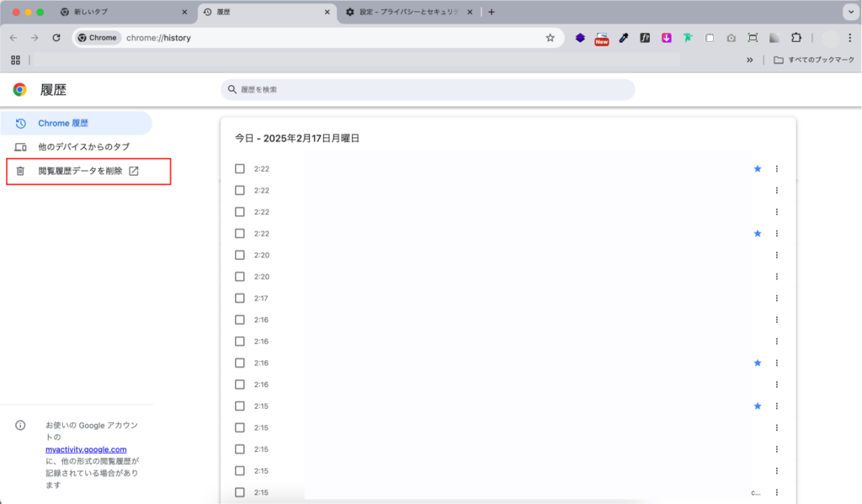Image resolution: width=862 pixels, height=504 pixels.
Task: Click the bookmark star in address bar
Action: click(550, 38)
